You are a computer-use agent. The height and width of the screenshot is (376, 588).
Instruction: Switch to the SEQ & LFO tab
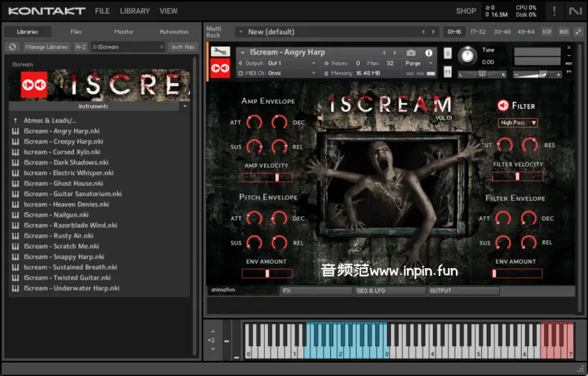[x=389, y=291]
